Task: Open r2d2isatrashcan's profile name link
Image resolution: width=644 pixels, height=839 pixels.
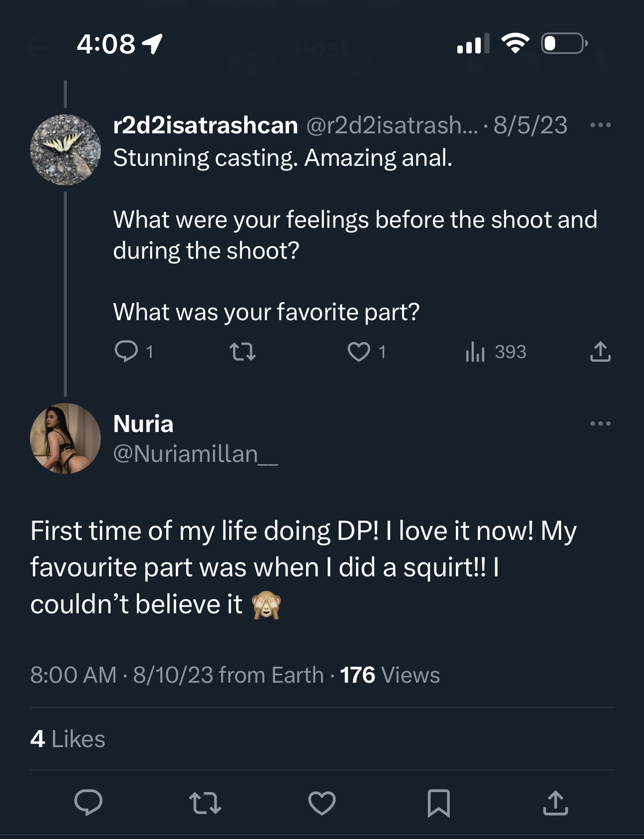Action: click(x=205, y=125)
